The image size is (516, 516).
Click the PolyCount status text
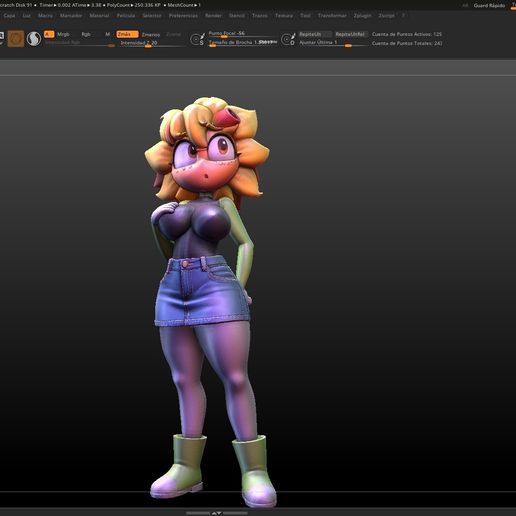pos(133,5)
